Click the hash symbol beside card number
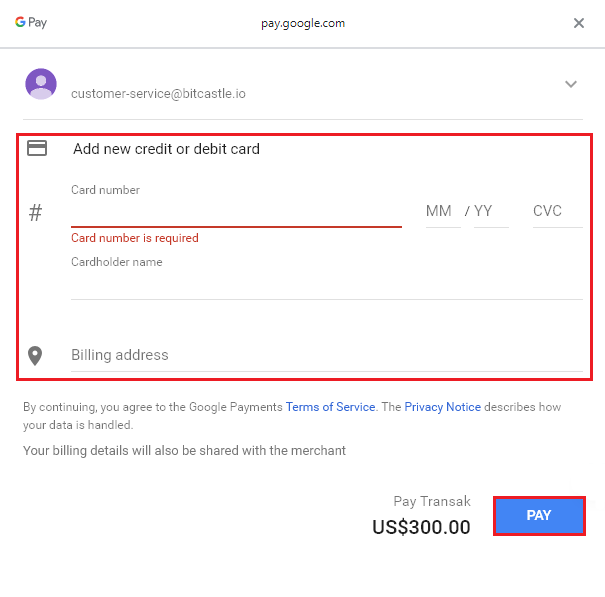 (35, 213)
